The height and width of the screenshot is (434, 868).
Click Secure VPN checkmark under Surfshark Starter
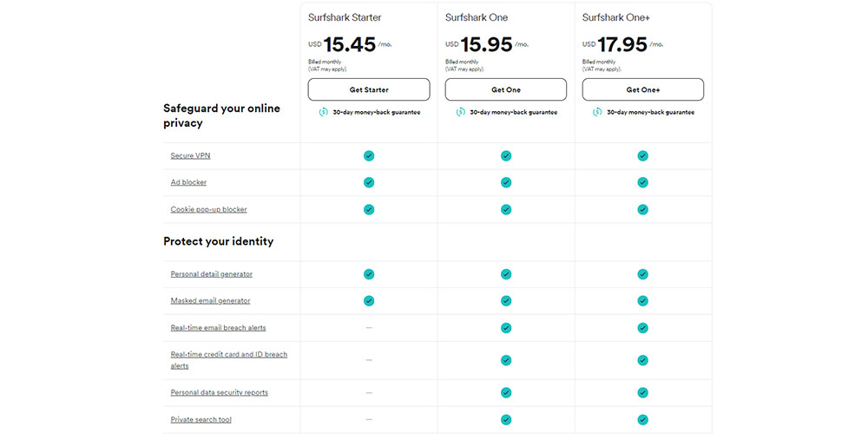point(369,155)
